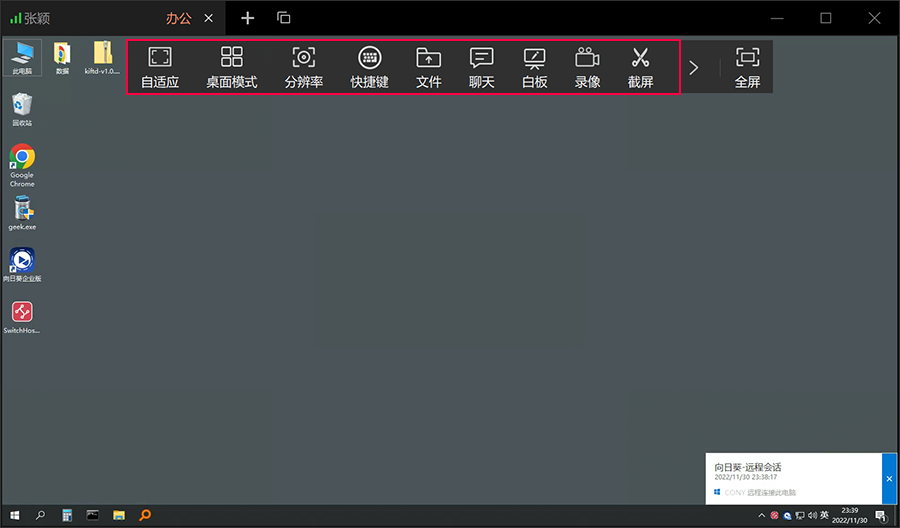Screen dimensions: 900x528
Task: Show hidden system tray icons
Action: (762, 515)
